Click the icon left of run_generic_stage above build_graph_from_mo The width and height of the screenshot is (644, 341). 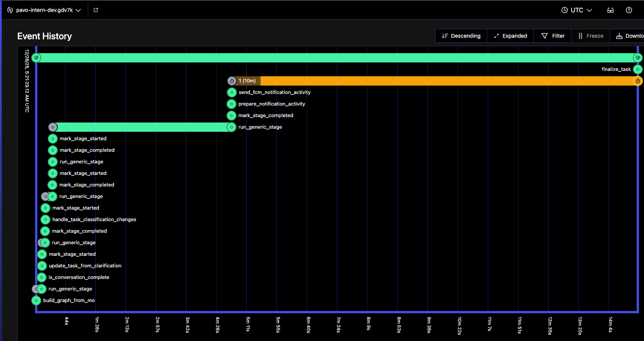coord(42,289)
